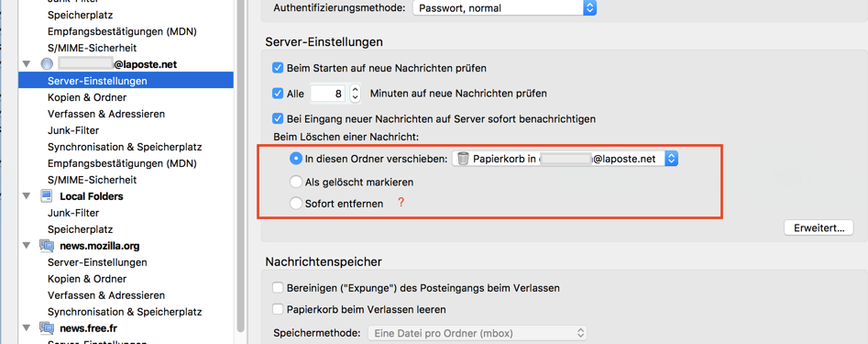This screenshot has height=344, width=868.
Task: Click the red question mark symbol
Action: (401, 204)
